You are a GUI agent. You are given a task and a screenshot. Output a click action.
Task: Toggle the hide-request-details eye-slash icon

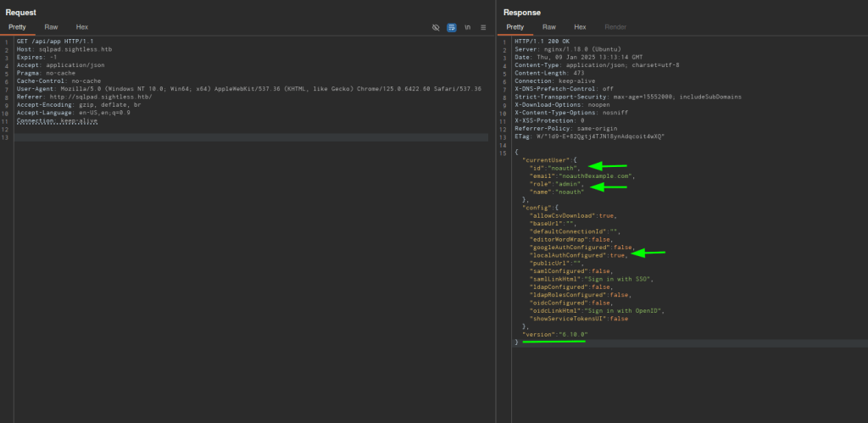(436, 27)
